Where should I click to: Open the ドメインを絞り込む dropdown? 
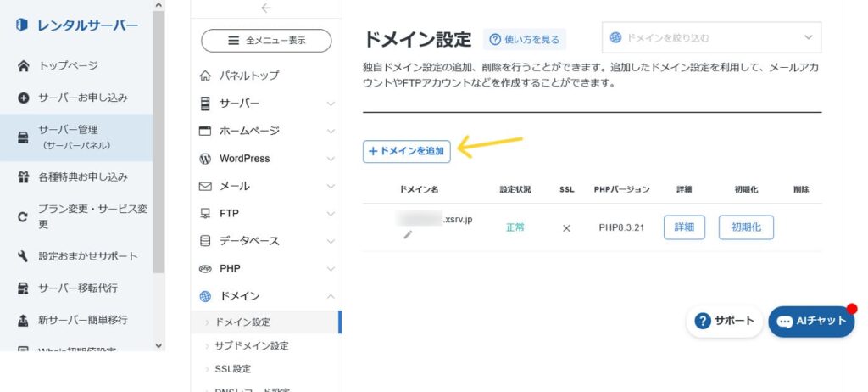(x=712, y=37)
